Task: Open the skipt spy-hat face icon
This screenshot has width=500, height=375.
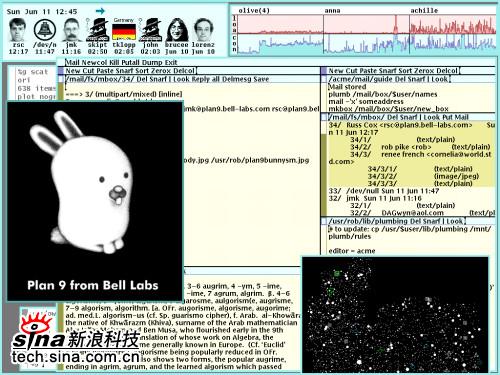Action: 98,30
